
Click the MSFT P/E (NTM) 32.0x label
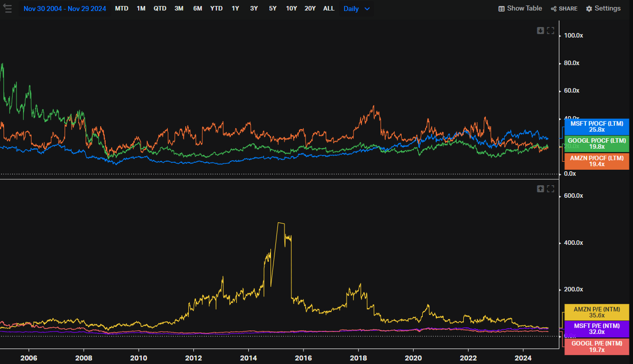[597, 329]
